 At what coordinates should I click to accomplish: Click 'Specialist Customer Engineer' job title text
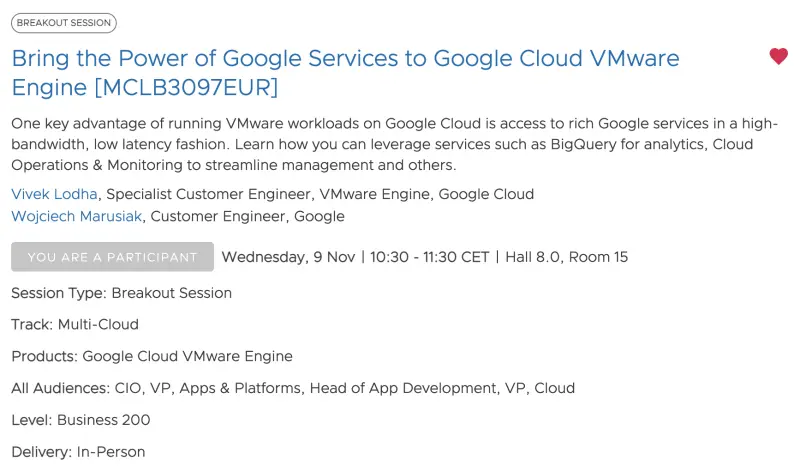(x=208, y=194)
